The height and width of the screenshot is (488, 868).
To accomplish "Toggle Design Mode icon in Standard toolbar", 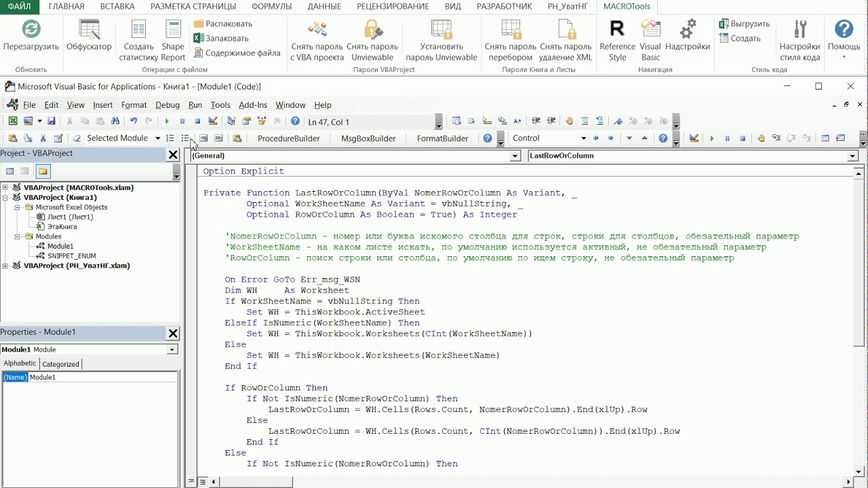I will (213, 121).
